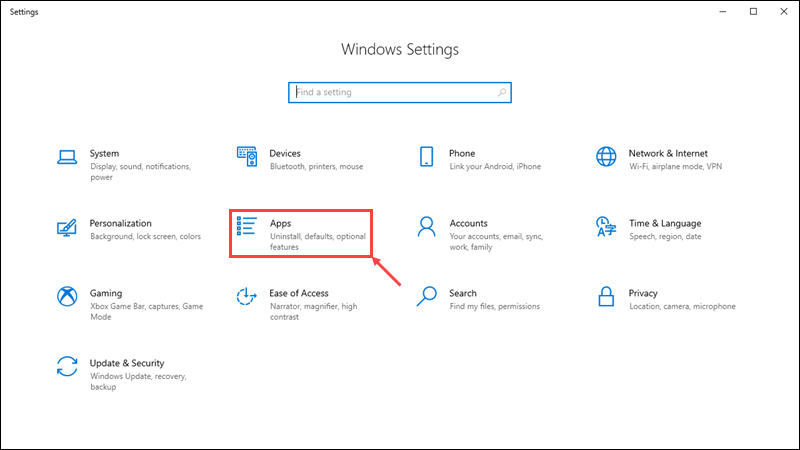Click 'Speech, region, date' description

[x=665, y=237]
